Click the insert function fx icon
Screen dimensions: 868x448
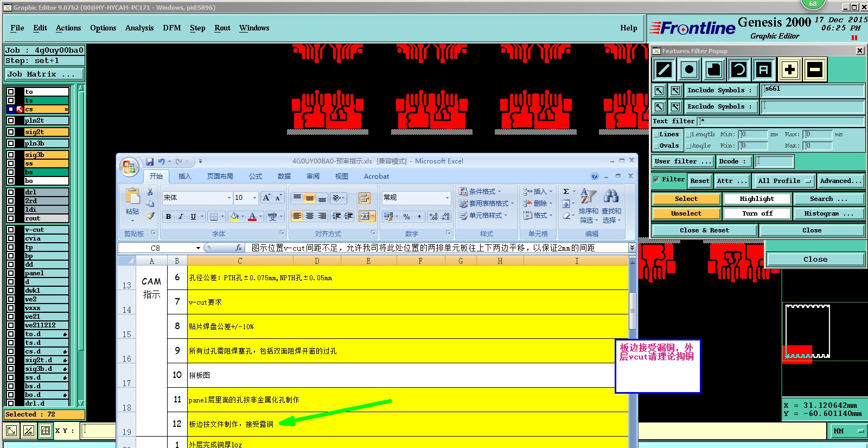pos(239,248)
